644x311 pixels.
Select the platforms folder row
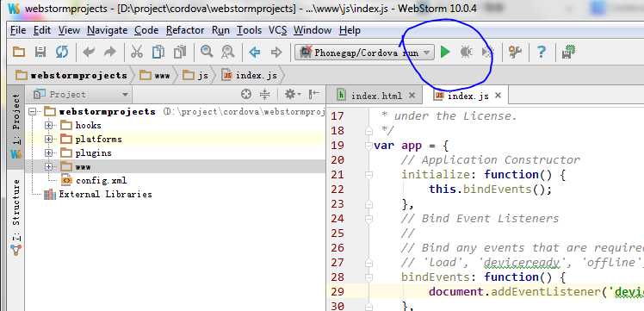click(176, 140)
